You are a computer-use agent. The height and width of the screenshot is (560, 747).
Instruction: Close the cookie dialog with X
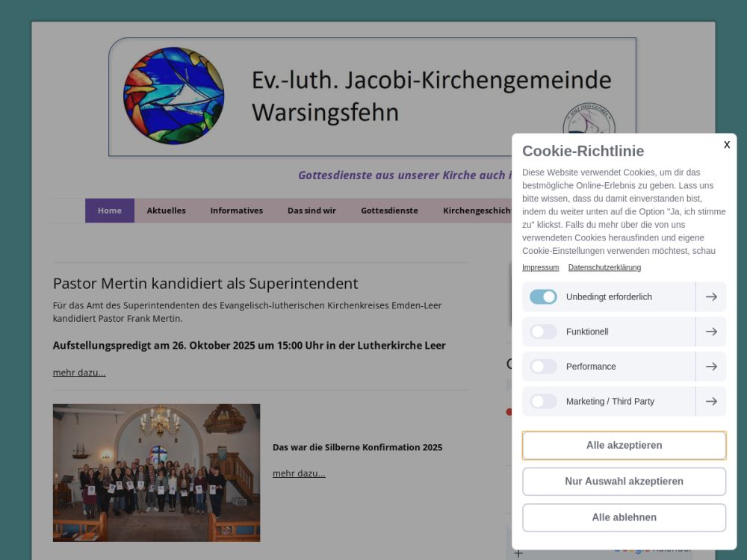click(x=727, y=145)
